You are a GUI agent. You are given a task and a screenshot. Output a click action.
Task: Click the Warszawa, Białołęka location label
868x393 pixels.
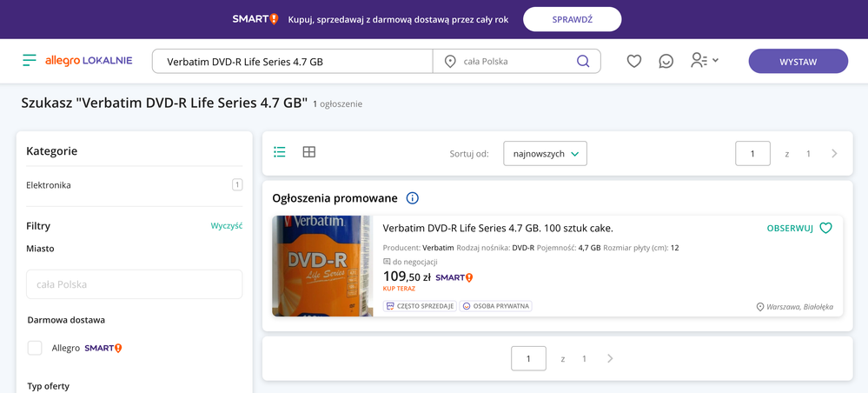(794, 307)
